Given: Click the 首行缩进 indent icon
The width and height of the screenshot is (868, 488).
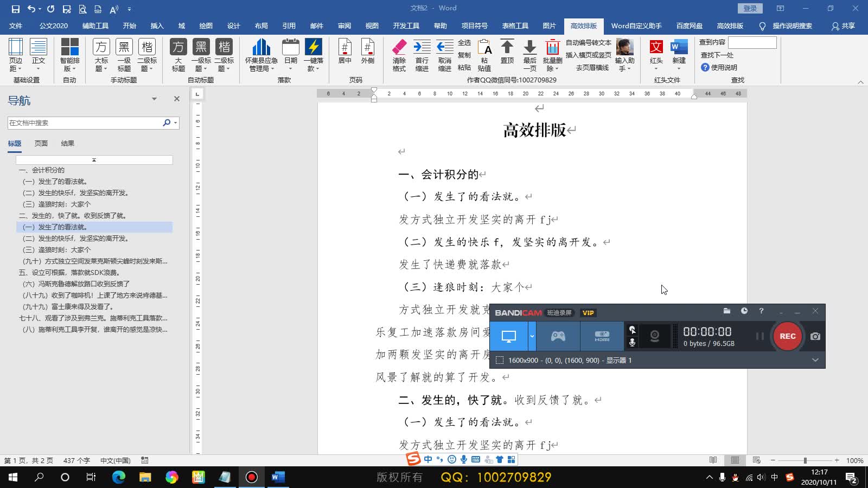Looking at the screenshot, I should coord(422,54).
